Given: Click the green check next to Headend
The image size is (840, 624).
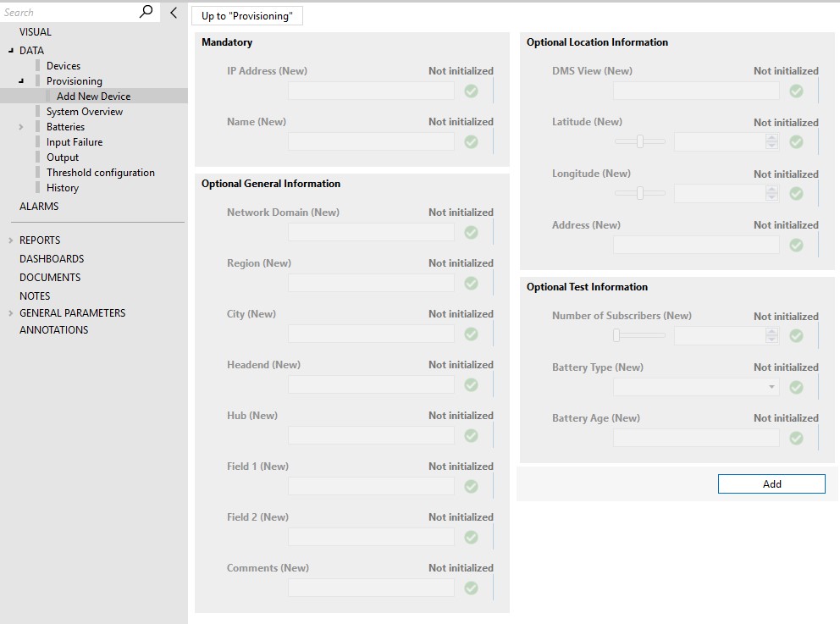Looking at the screenshot, I should point(472,384).
